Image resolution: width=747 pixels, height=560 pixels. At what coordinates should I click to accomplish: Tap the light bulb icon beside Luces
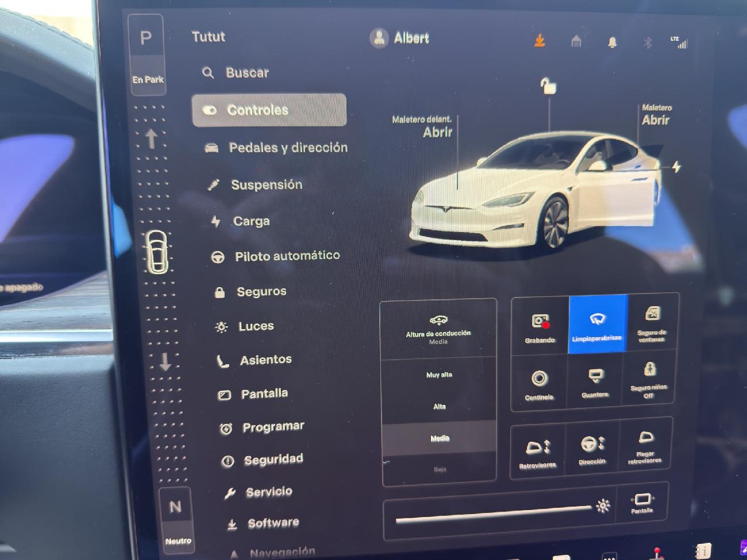click(x=221, y=327)
